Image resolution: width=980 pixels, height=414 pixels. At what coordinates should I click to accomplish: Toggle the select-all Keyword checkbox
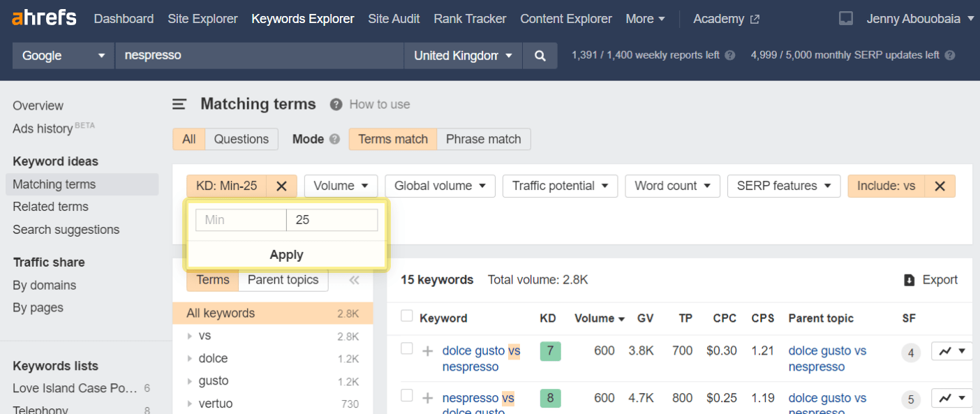(407, 316)
